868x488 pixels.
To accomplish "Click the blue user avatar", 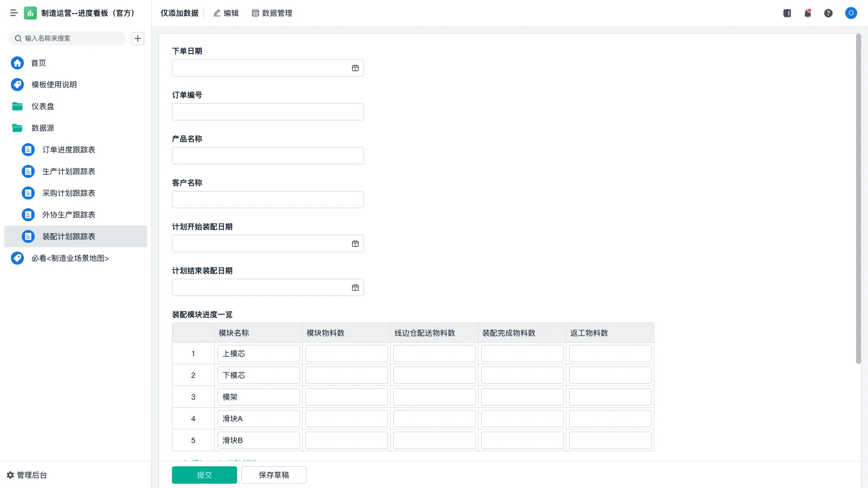I will pyautogui.click(x=851, y=13).
